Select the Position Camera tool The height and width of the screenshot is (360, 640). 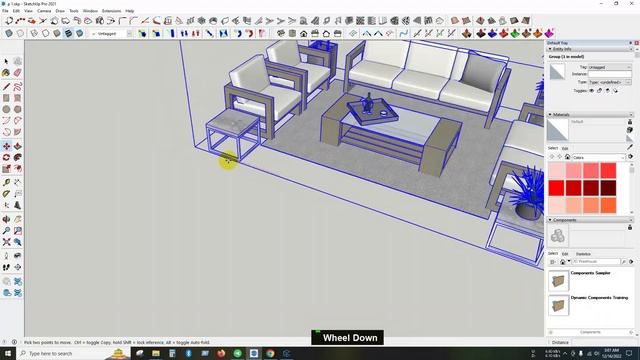click(6, 256)
